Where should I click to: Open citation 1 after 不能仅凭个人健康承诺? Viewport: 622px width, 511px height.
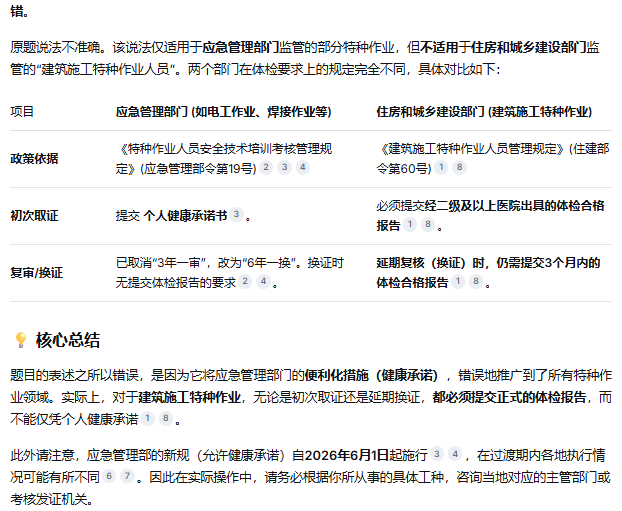148,418
